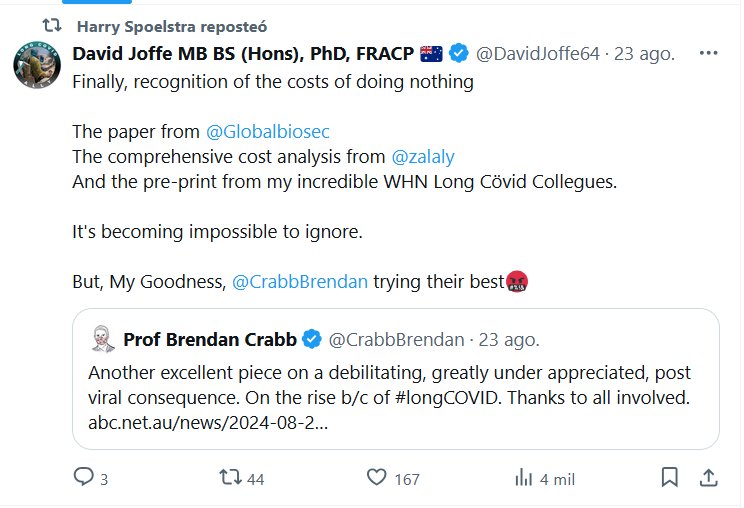This screenshot has height=508, width=744.
Task: Like the tweet with heart icon
Action: (x=376, y=478)
